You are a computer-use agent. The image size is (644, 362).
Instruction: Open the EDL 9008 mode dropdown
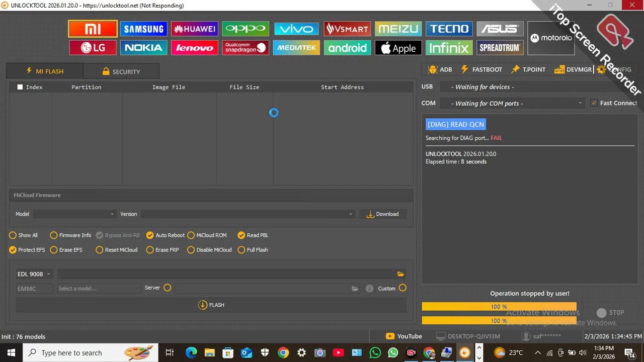tap(34, 274)
